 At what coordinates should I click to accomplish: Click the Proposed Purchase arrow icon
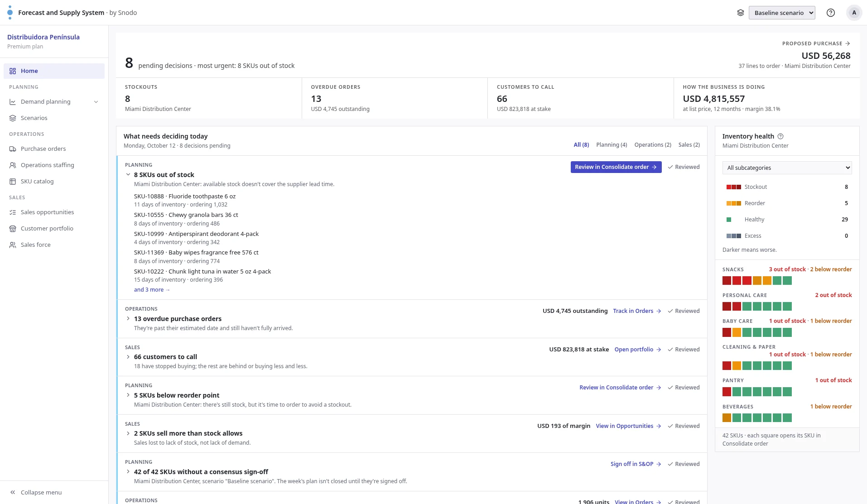pos(848,43)
